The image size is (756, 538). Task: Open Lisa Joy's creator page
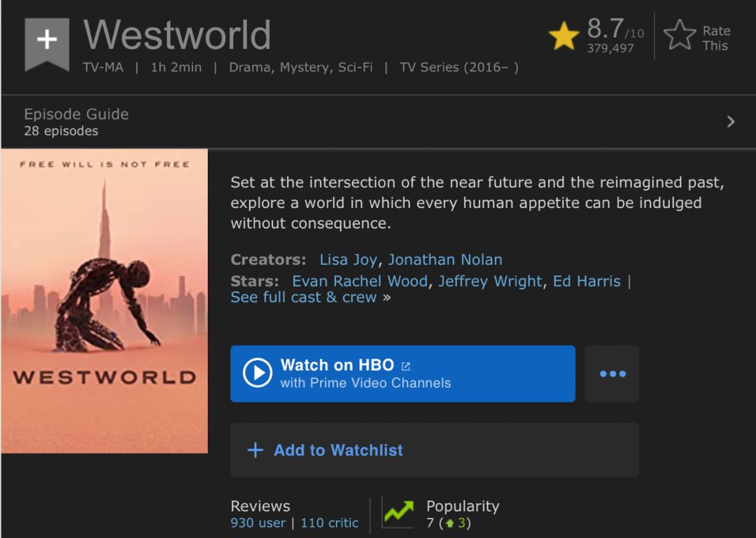coord(348,260)
